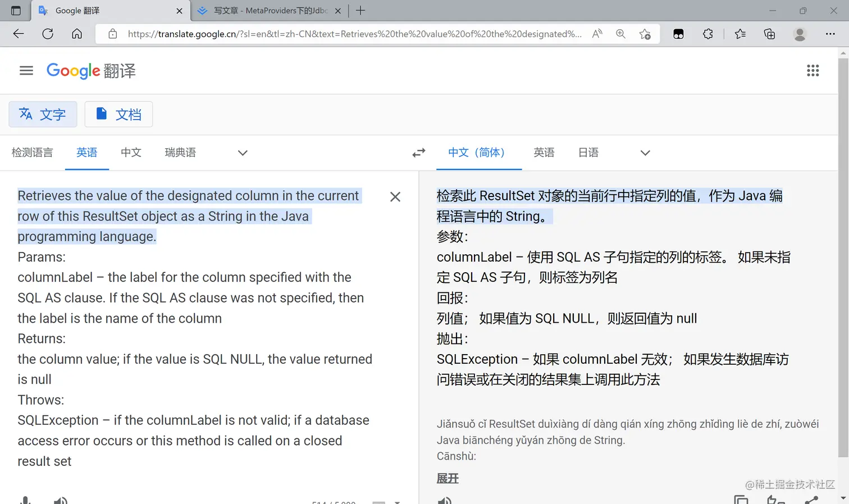The image size is (849, 504).
Task: Select 英语 as target language
Action: point(544,153)
